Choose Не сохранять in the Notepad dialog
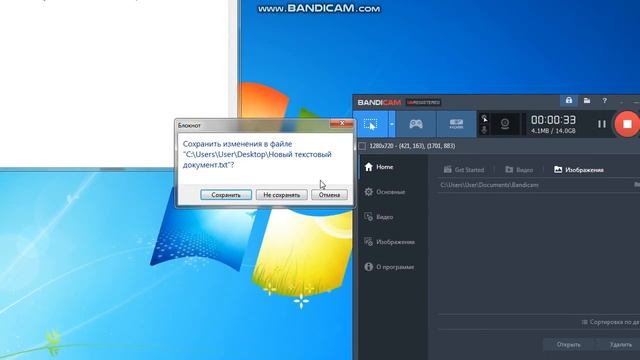 pos(282,195)
